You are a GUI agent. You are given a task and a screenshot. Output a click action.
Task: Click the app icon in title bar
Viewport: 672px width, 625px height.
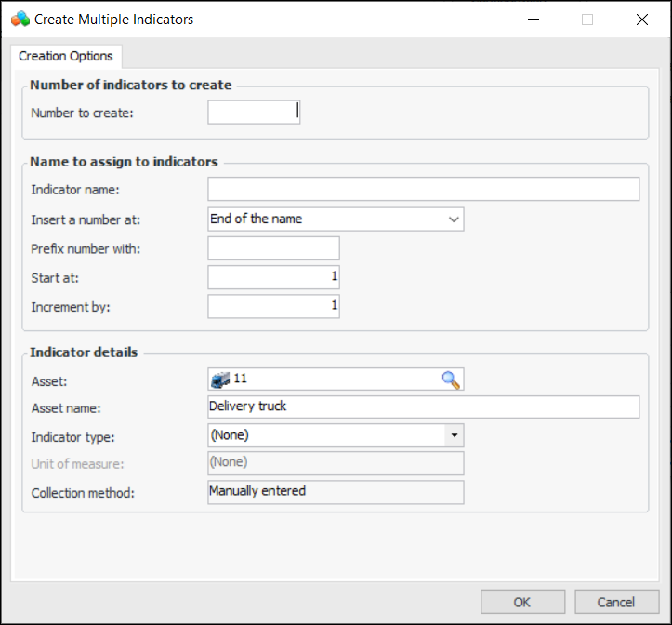[20, 19]
